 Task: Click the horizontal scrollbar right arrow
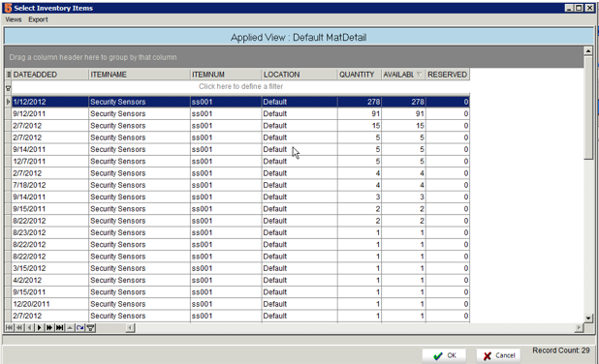(x=580, y=328)
